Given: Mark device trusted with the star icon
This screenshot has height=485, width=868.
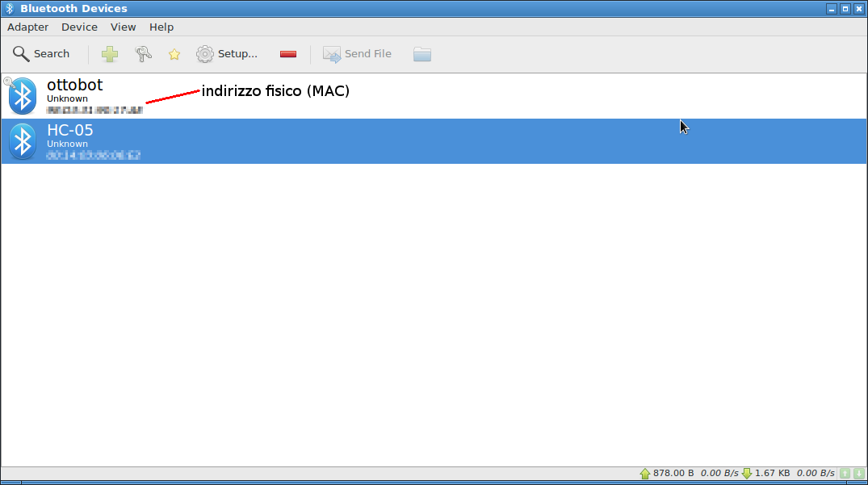Looking at the screenshot, I should coord(174,54).
